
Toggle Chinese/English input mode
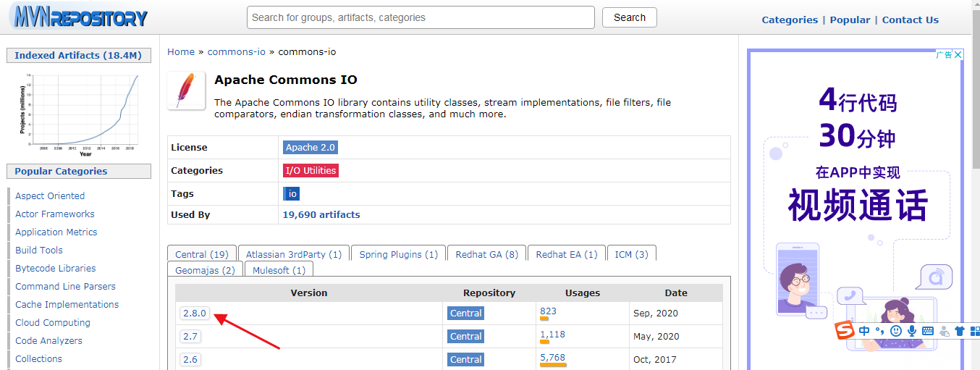(x=865, y=331)
